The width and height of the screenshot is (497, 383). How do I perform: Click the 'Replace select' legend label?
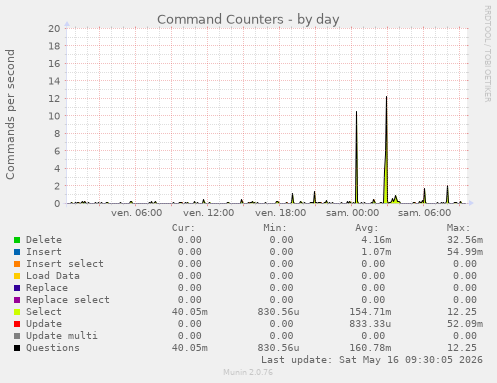point(68,300)
